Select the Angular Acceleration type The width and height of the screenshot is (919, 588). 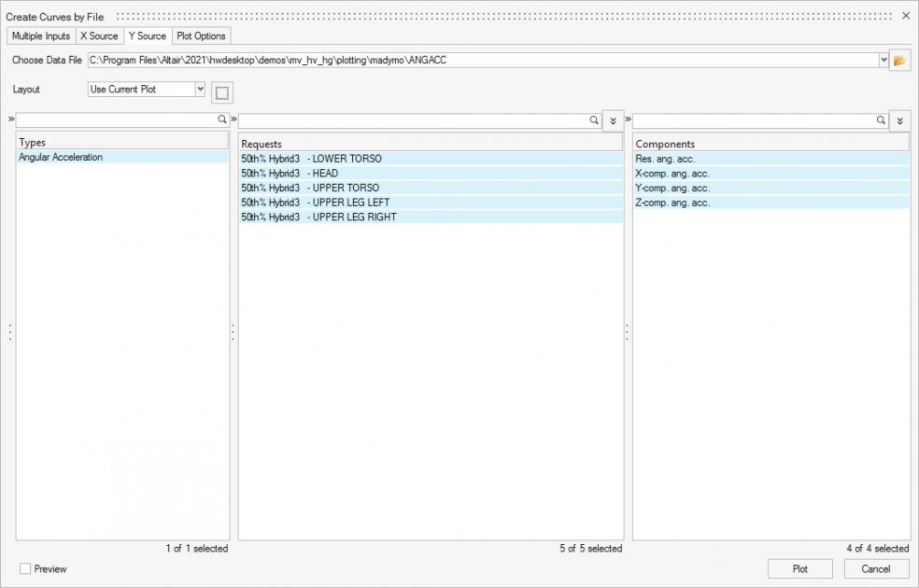(x=61, y=158)
